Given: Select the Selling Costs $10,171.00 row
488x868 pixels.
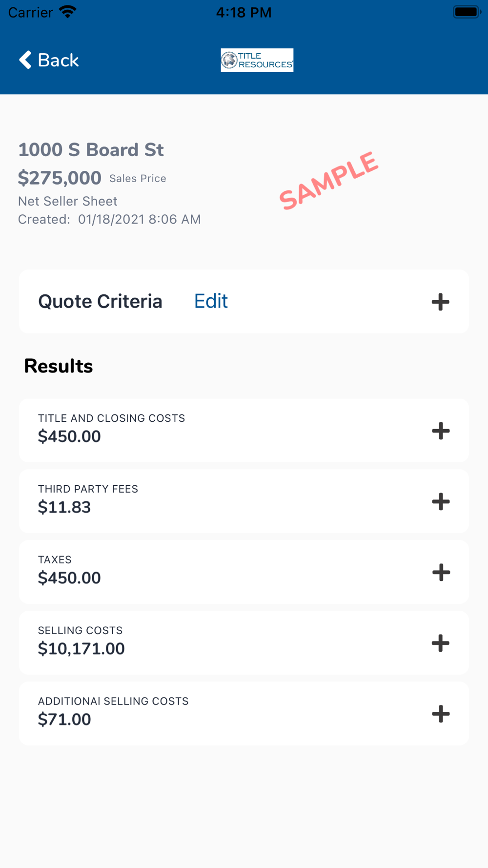Looking at the screenshot, I should pyautogui.click(x=244, y=643).
